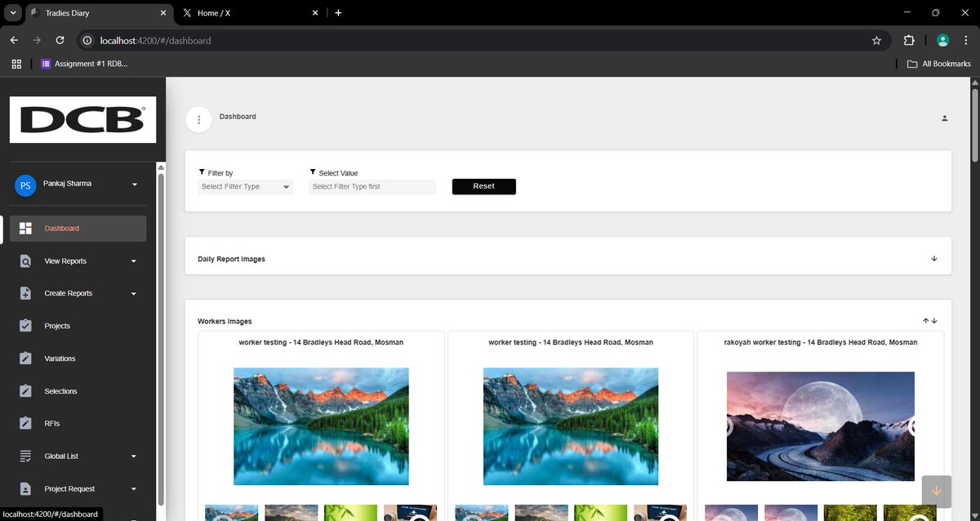The height and width of the screenshot is (521, 980).
Task: Click the "rakoyah worker testing - 14 Bradleys Head Road, Mosman" title
Action: tap(821, 343)
